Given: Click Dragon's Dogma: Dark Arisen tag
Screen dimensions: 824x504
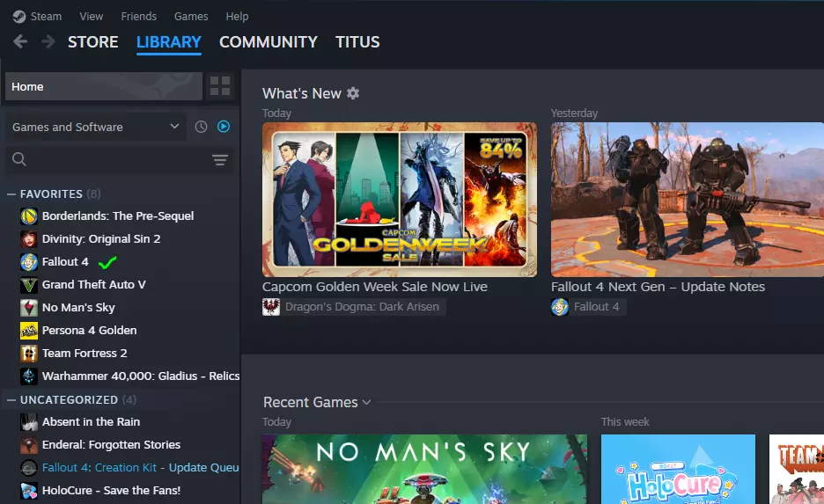Looking at the screenshot, I should pos(362,307).
